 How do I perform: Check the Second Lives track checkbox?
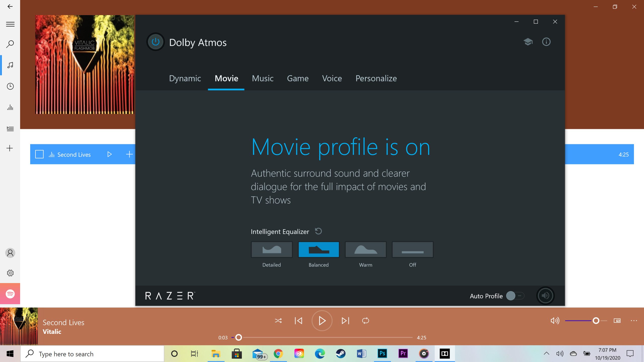coord(39,154)
